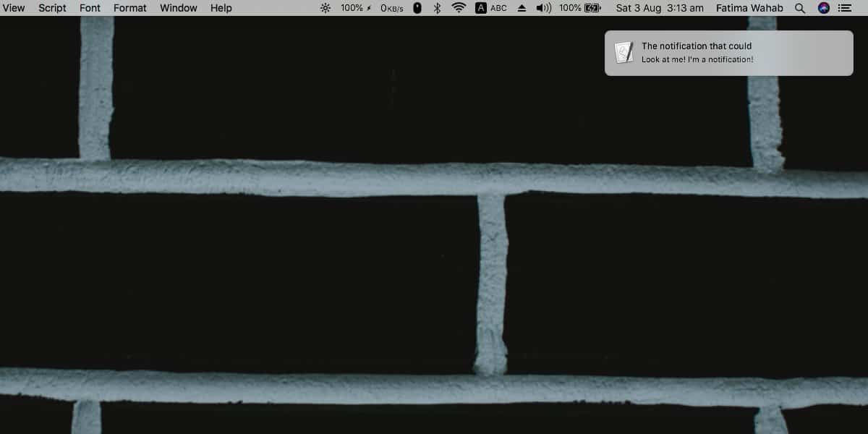Screen dimensions: 868x434
Task: Click the mouse status icon in menu bar
Action: 417,8
